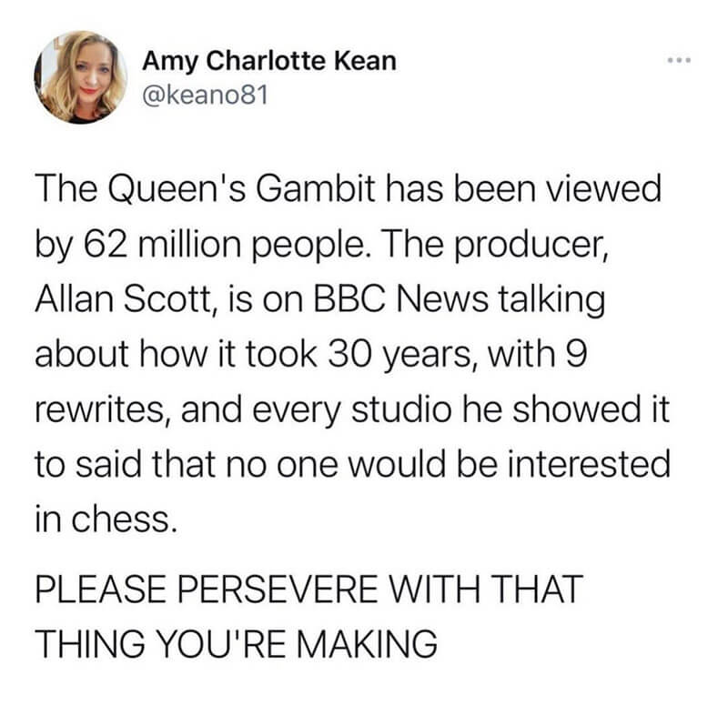Click the words "WITH THAT" in caps
The height and width of the screenshot is (716, 728).
[x=485, y=589]
